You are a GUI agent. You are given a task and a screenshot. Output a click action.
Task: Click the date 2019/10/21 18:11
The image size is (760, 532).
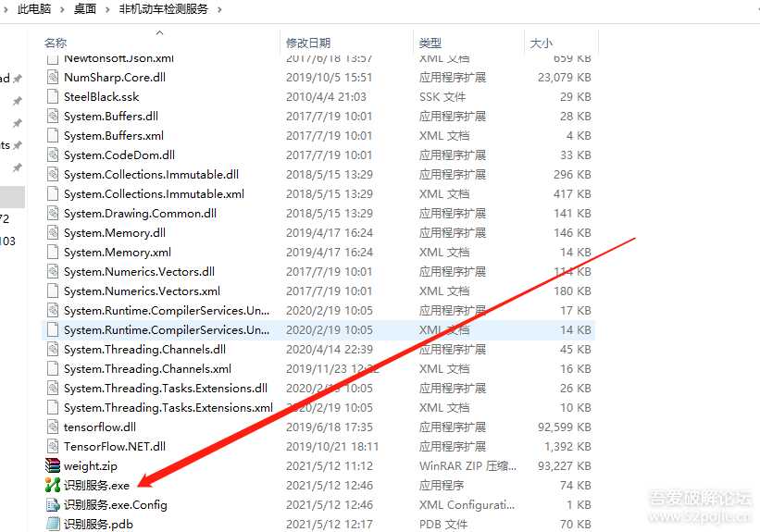pos(332,446)
